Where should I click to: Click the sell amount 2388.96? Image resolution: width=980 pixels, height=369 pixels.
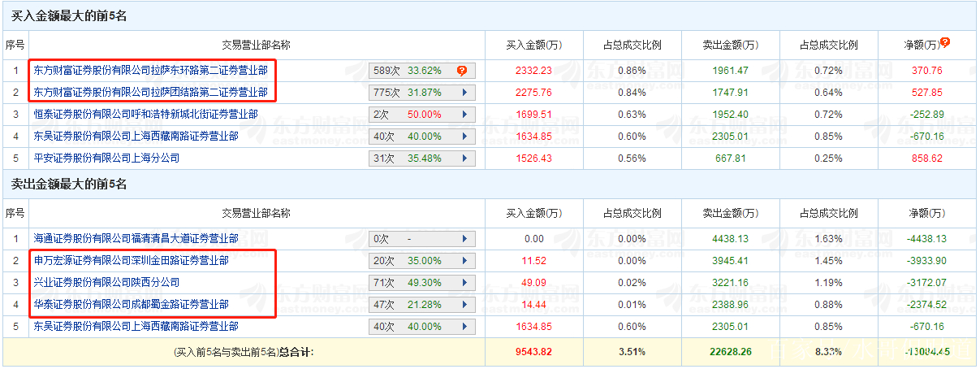tap(730, 304)
